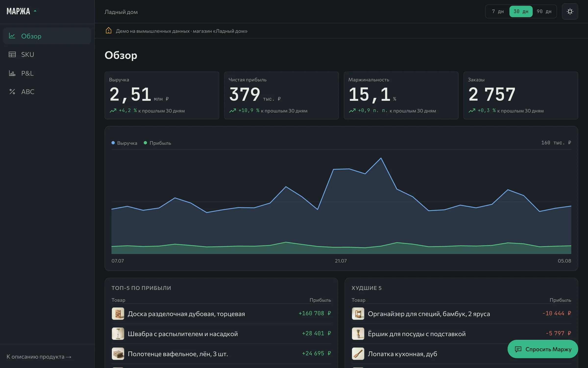Select the 7 дн period
Viewport: 588px width, 368px height.
tap(498, 12)
